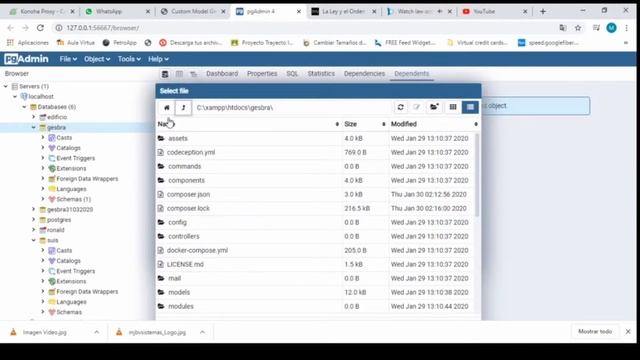Screen dimensions: 640x360
Task: Open the controllers folder row
Action: [x=184, y=236]
